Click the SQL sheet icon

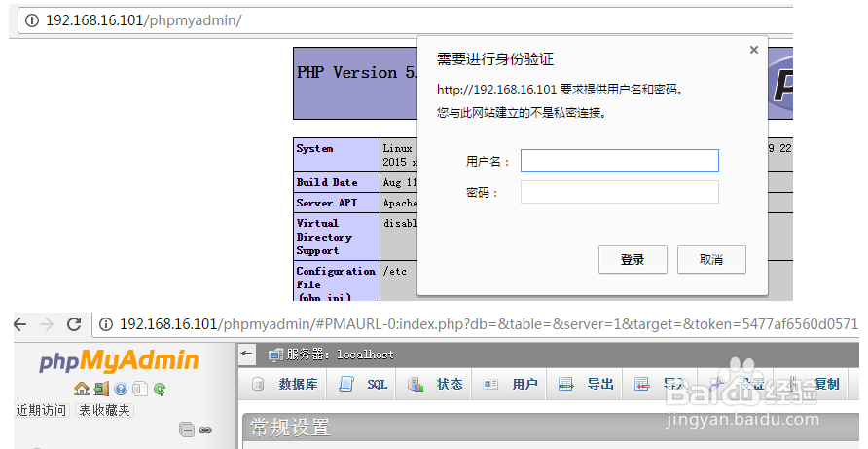[346, 384]
